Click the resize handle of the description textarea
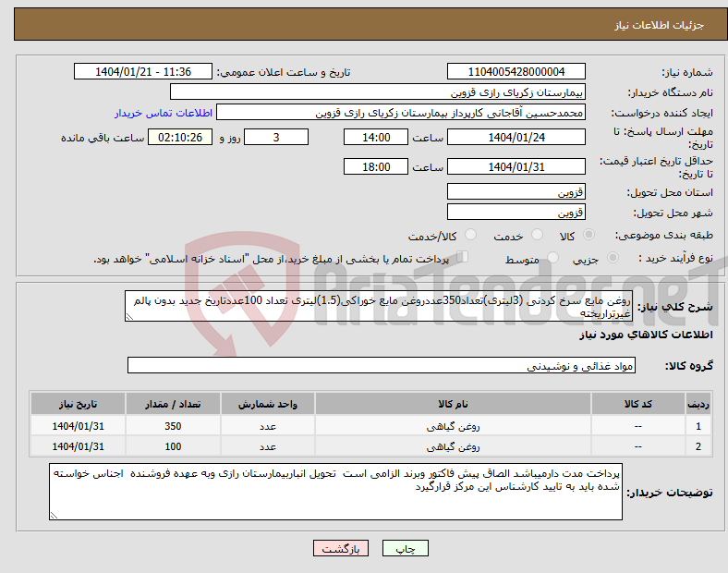The image size is (728, 573). tap(129, 317)
